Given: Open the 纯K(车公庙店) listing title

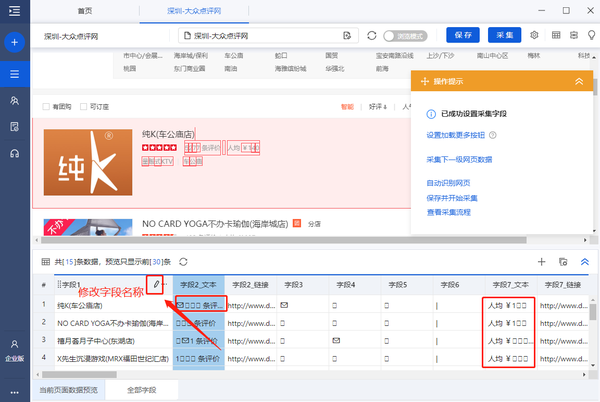Looking at the screenshot, I should (x=168, y=134).
